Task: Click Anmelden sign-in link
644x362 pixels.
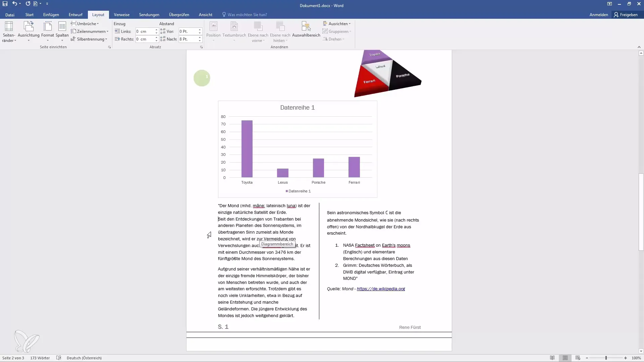Action: pos(598,15)
